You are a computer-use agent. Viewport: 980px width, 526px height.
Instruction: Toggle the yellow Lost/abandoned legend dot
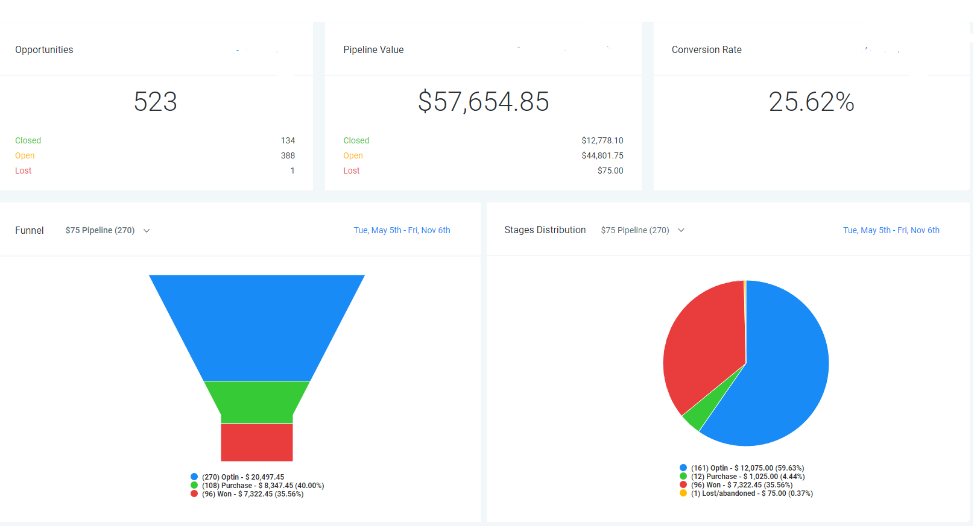click(x=683, y=493)
